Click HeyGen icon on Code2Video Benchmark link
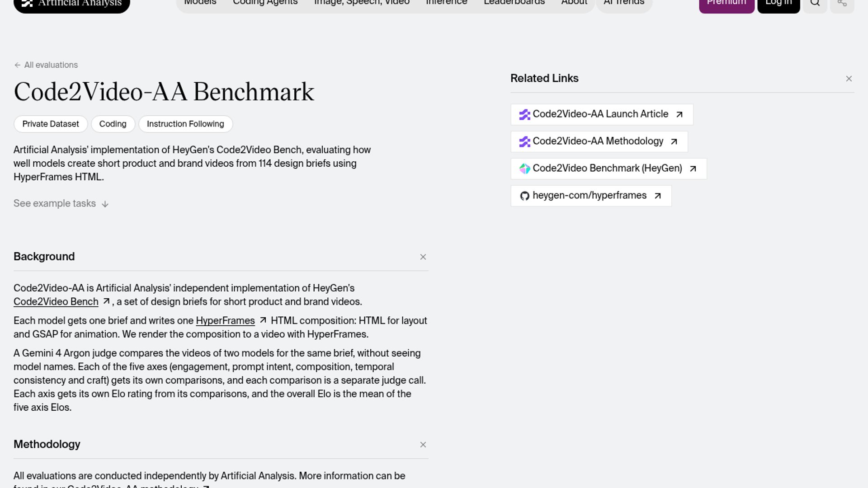Image resolution: width=868 pixels, height=488 pixels. (524, 169)
